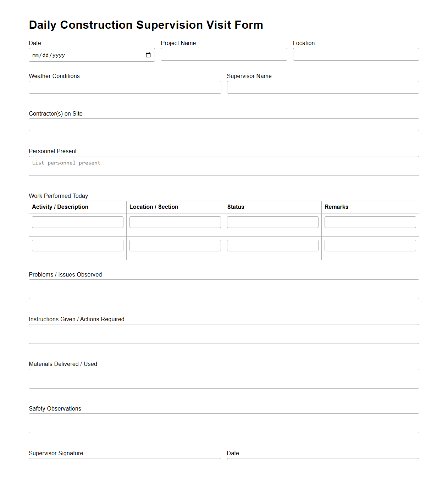This screenshot has width=448, height=496.
Task: Select the first Status cell input
Action: pyautogui.click(x=272, y=222)
